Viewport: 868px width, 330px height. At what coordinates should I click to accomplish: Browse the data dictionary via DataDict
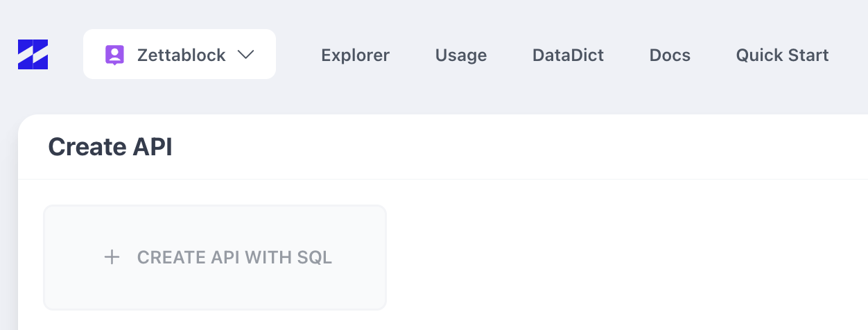(568, 55)
